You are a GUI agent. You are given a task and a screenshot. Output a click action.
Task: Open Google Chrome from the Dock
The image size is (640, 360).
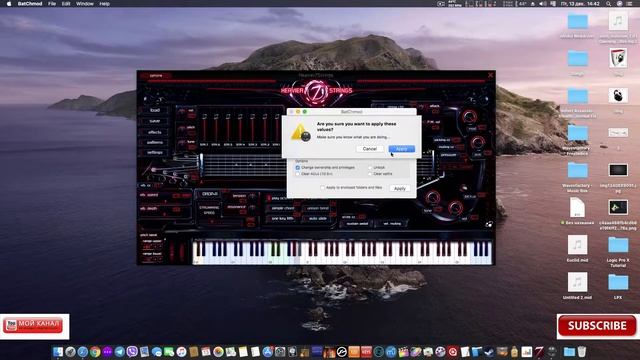click(x=95, y=351)
